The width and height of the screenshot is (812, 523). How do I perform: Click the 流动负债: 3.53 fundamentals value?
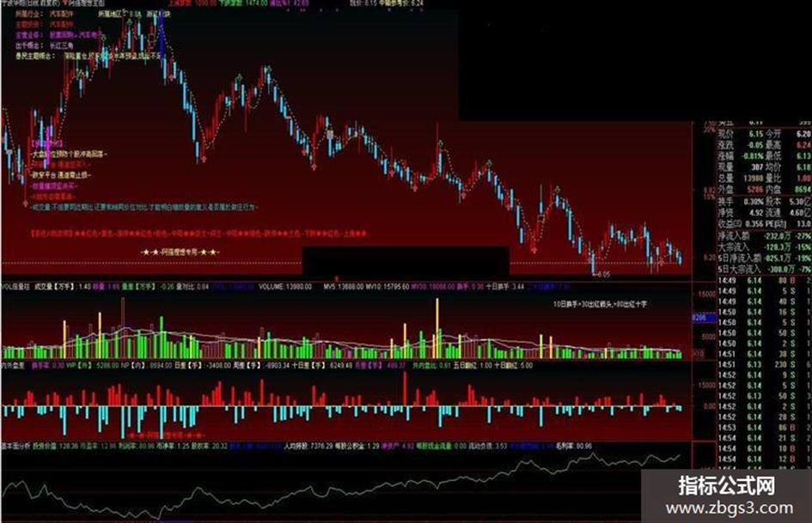tap(487, 446)
